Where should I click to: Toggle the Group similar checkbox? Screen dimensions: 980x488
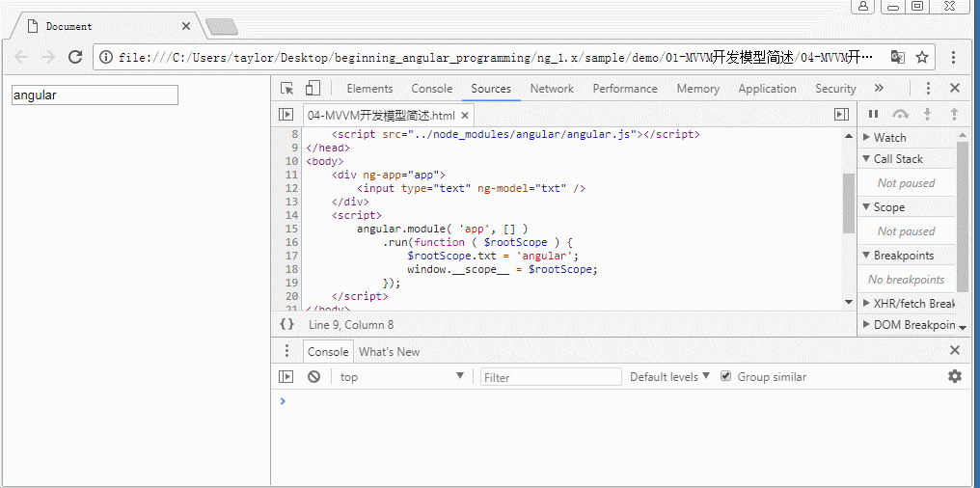pos(726,377)
